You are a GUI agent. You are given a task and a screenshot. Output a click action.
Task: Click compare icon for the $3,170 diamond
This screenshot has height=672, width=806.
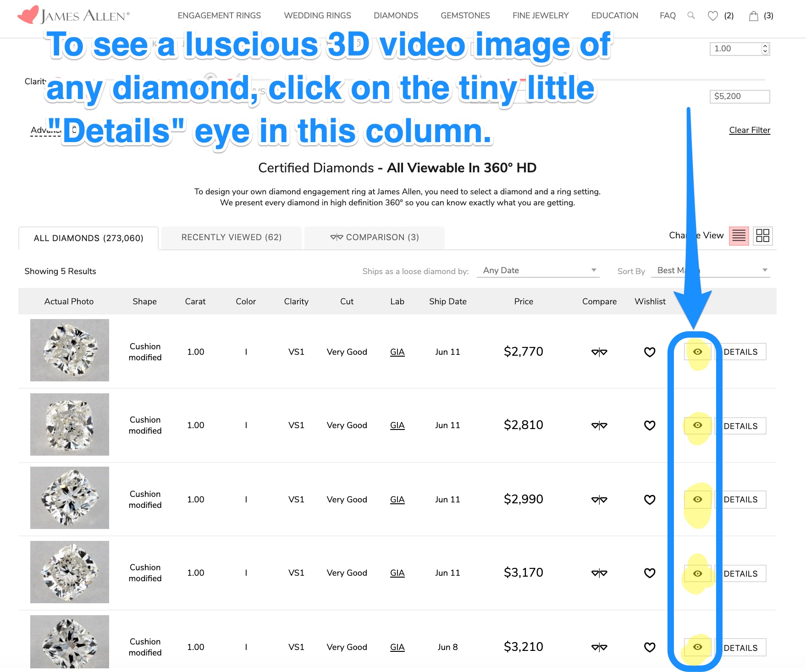pyautogui.click(x=599, y=573)
